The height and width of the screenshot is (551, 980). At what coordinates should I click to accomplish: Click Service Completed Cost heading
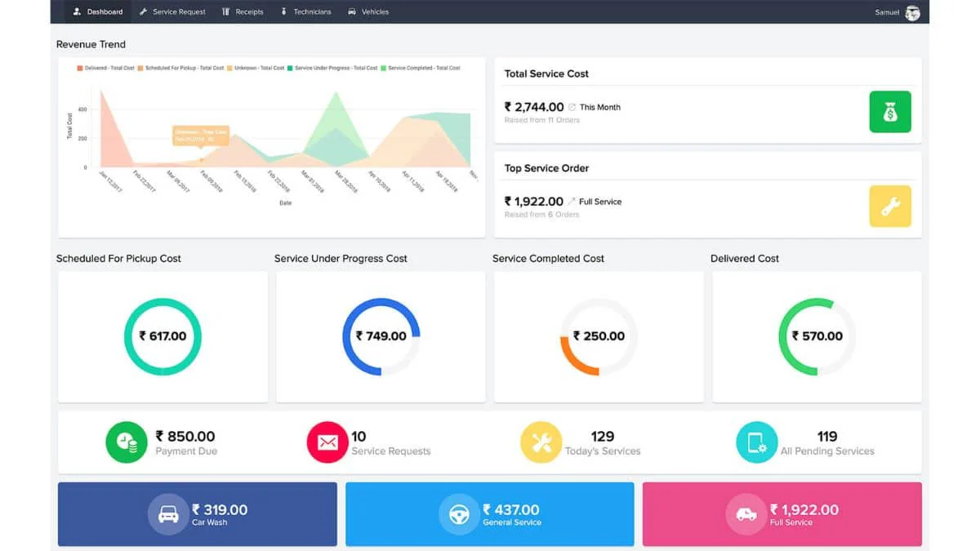click(548, 258)
